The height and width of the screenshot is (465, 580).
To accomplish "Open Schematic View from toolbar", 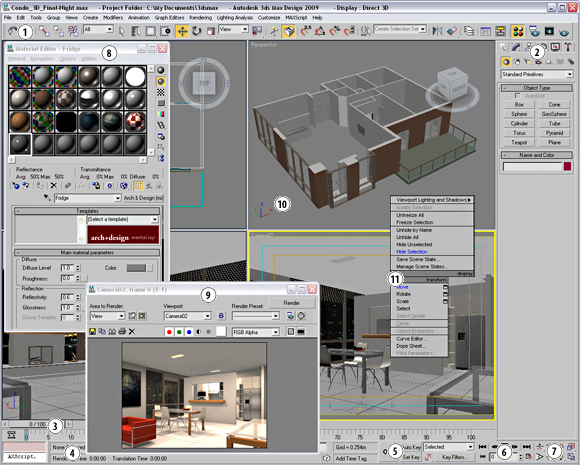I will (x=500, y=31).
